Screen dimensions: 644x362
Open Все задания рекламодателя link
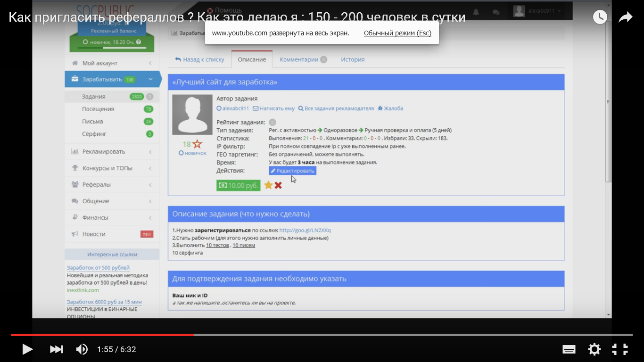336,108
